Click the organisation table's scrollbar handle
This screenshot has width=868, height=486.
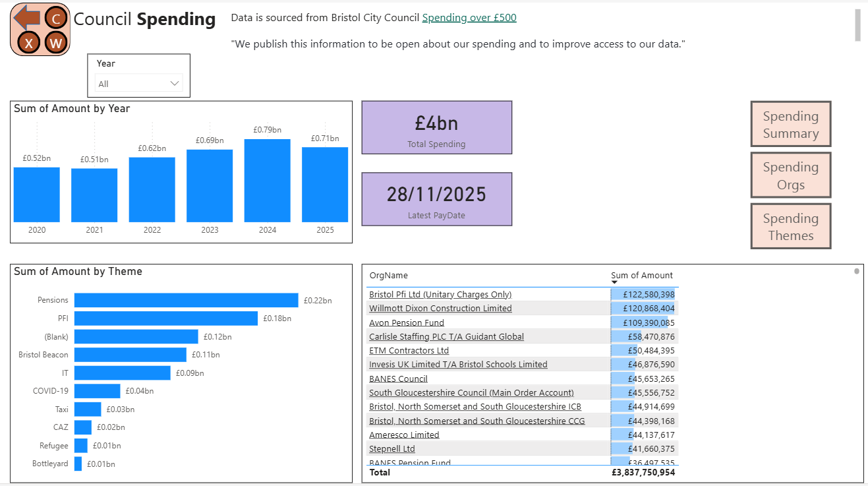(856, 271)
